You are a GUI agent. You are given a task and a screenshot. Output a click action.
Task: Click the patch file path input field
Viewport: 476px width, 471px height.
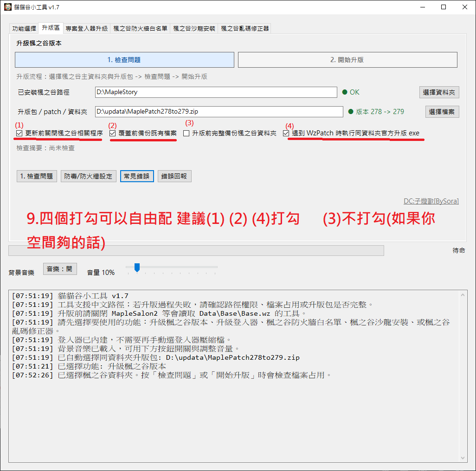219,112
